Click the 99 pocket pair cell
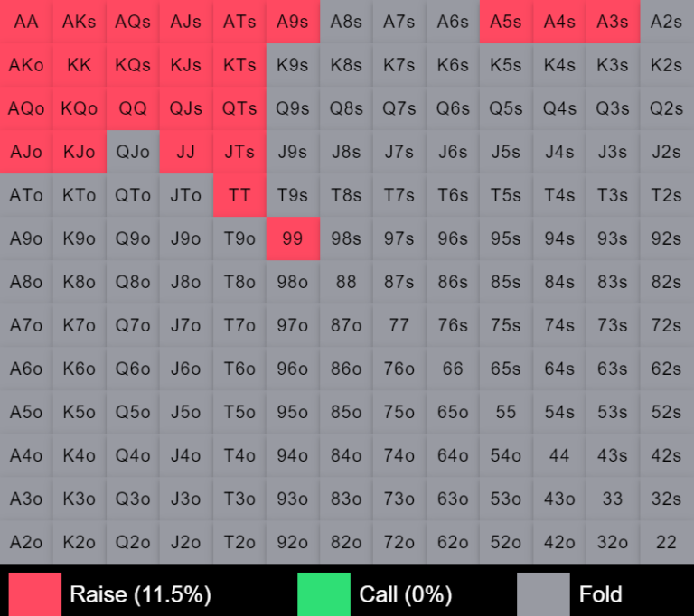Screen dimensions: 694x616 point(293,238)
